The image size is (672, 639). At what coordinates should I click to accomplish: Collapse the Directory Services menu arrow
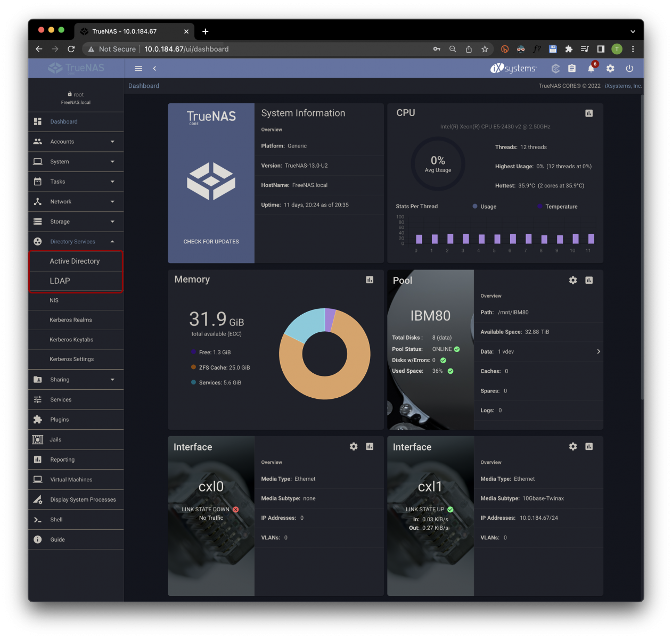[112, 241]
